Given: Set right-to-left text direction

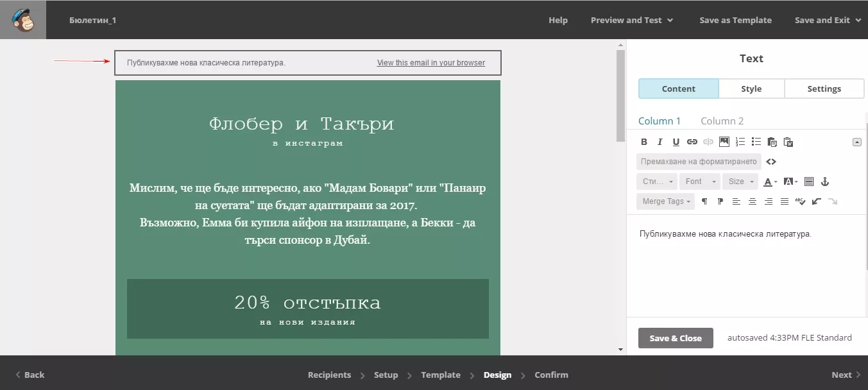Looking at the screenshot, I should pos(720,201).
